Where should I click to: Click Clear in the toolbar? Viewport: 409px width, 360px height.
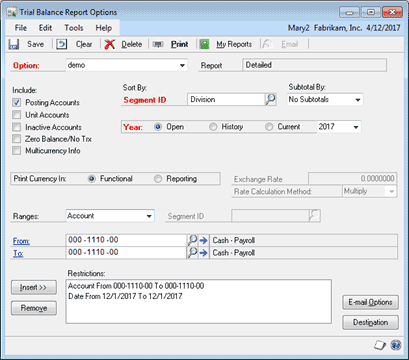(x=84, y=44)
